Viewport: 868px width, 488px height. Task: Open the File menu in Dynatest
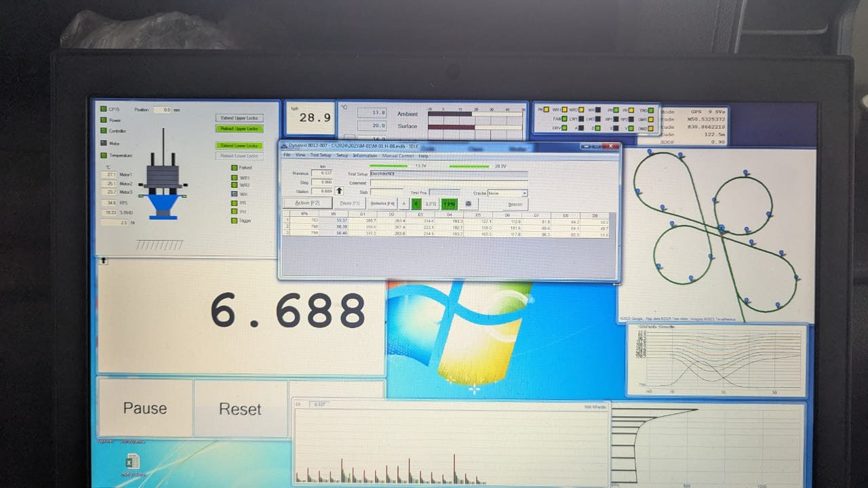coord(287,155)
